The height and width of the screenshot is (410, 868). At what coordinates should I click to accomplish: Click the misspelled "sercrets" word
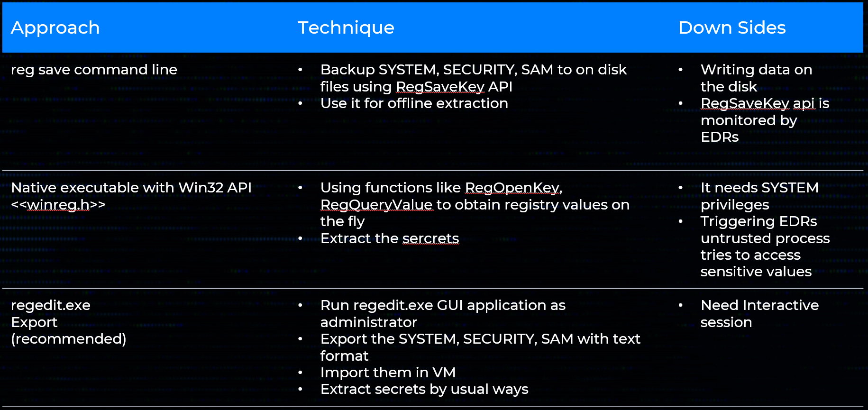point(430,238)
